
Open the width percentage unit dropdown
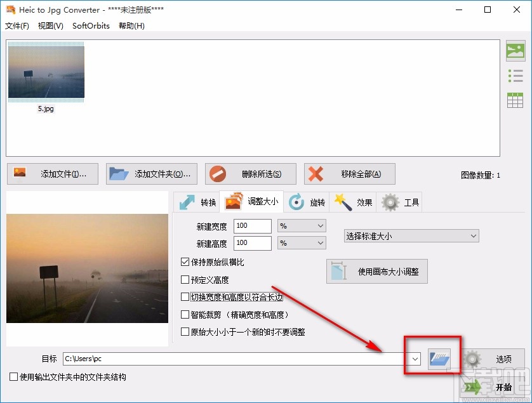click(301, 225)
